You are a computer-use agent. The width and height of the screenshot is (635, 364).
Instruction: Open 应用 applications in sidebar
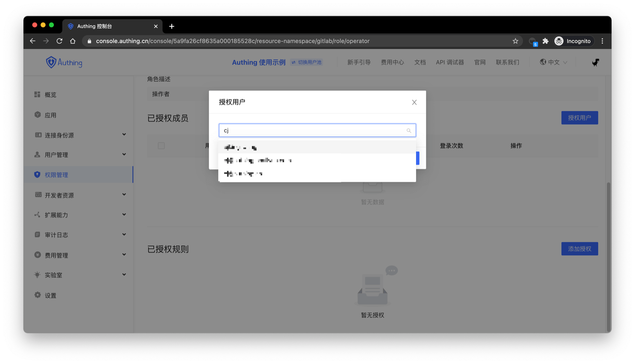50,115
